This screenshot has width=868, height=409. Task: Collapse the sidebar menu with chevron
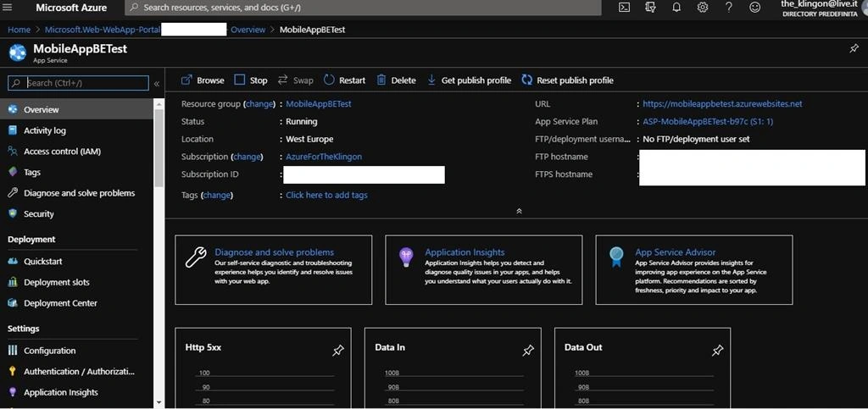coord(157,84)
